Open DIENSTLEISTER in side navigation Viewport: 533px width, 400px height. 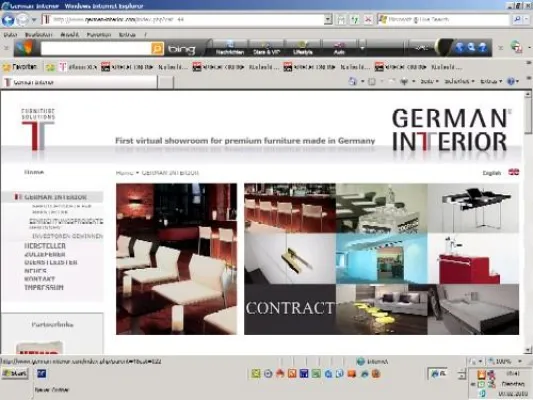[51, 262]
